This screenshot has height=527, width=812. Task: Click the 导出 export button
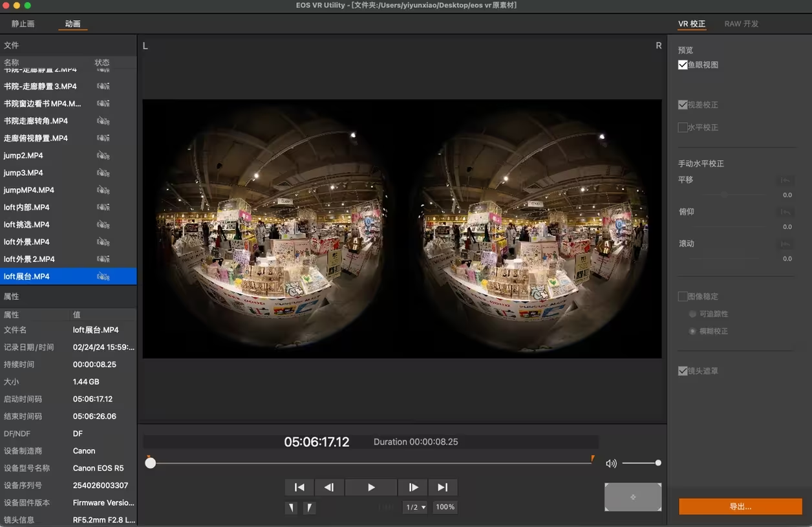pos(740,506)
